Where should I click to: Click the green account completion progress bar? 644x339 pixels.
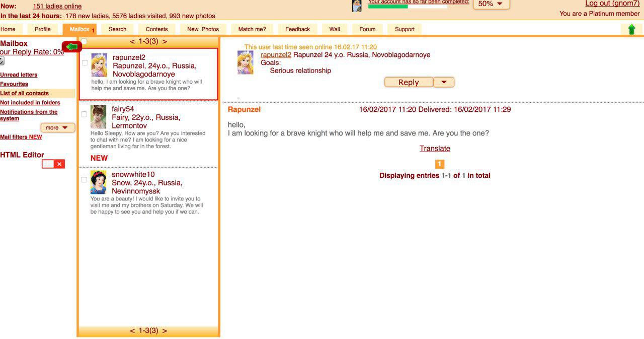point(408,7)
